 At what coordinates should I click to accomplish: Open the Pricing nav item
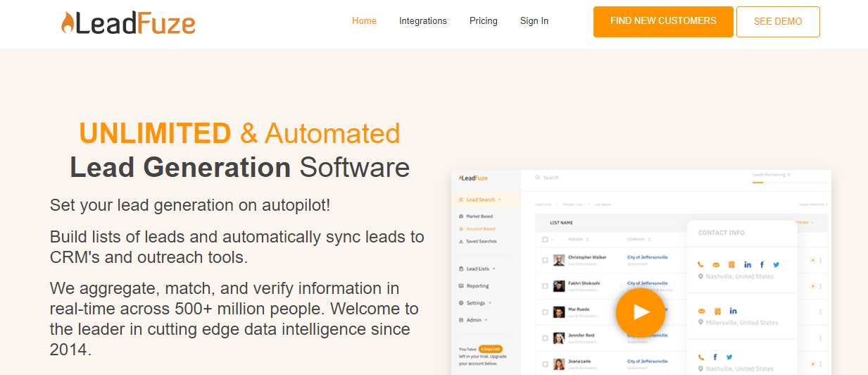484,21
